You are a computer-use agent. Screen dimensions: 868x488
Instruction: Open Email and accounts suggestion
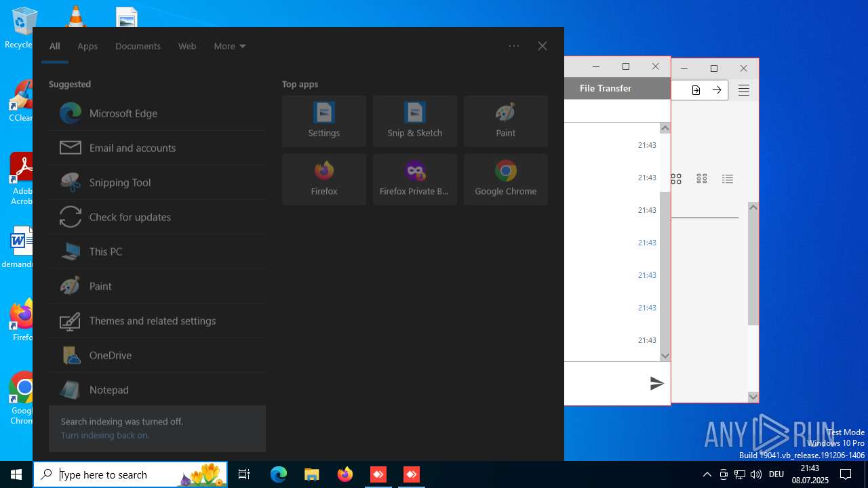157,148
